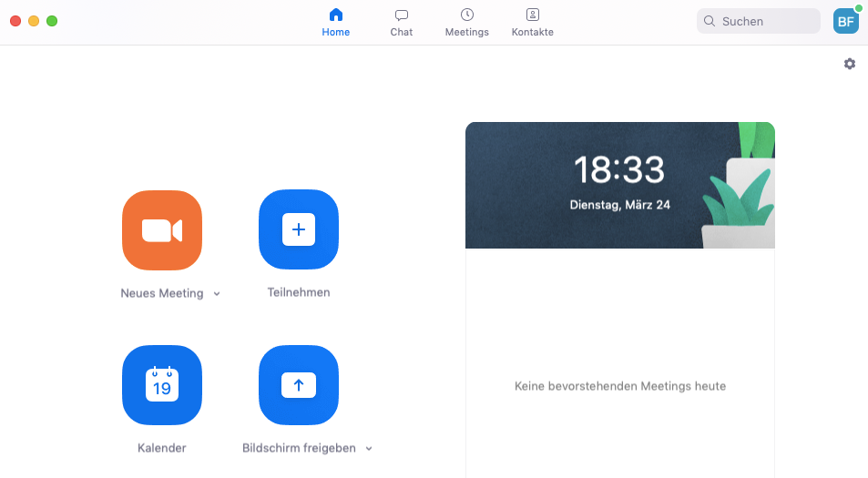868x478 pixels.
Task: Click the Teilnehmen plus icon
Action: click(299, 229)
